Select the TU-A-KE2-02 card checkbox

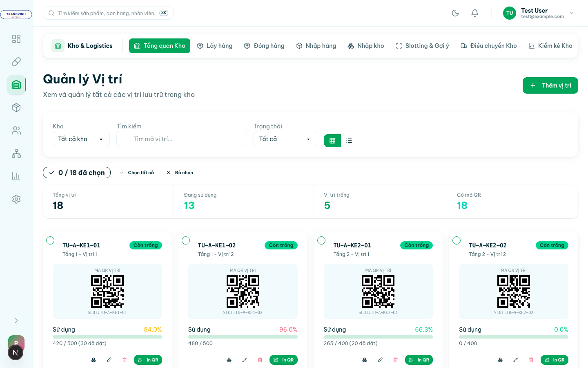coord(457,240)
